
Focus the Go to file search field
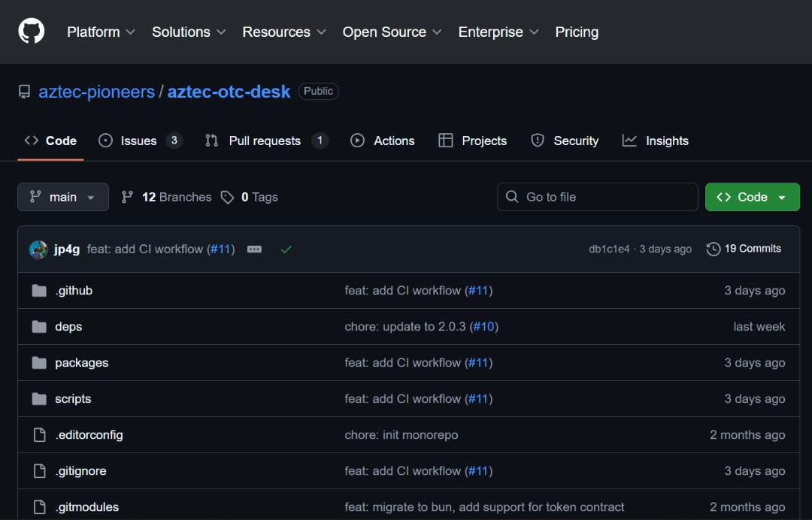(x=598, y=197)
